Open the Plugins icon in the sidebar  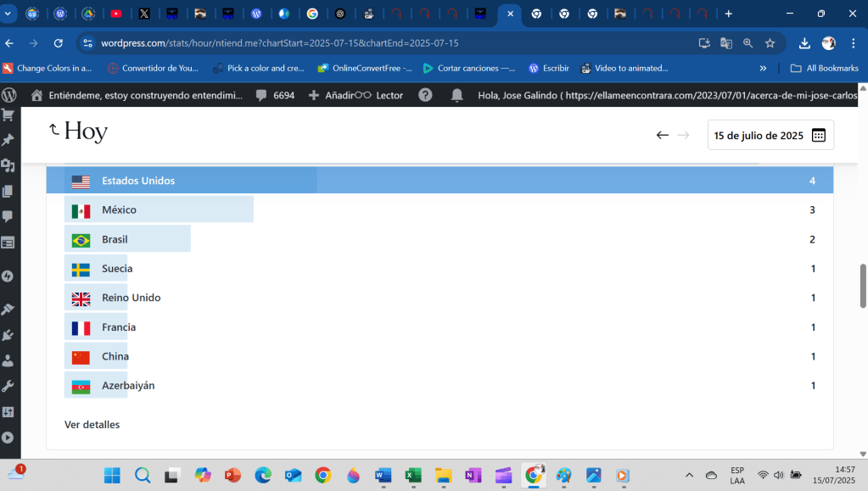(8, 335)
